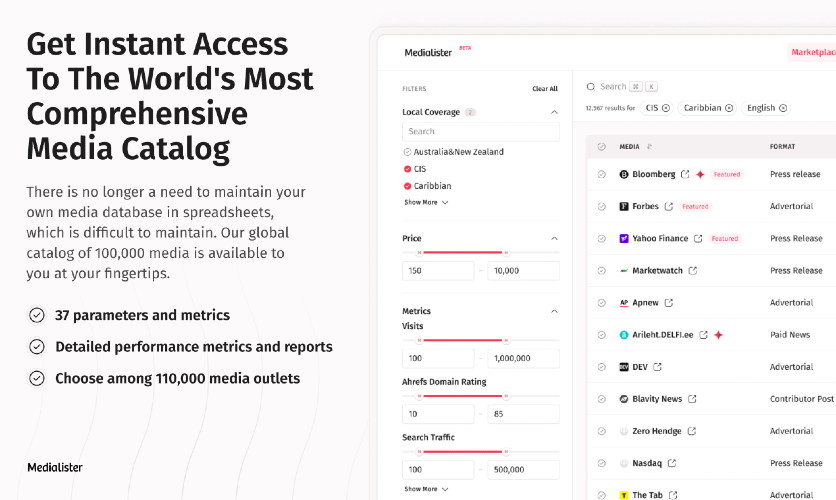This screenshot has height=500, width=836.
Task: Collapse the Local Coverage section
Action: pos(554,112)
